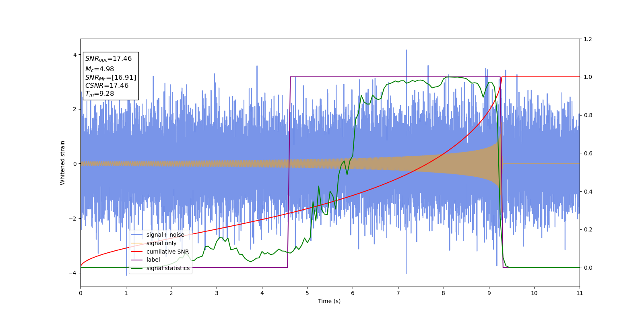Click x-axis tick label 3

[x=217, y=293]
